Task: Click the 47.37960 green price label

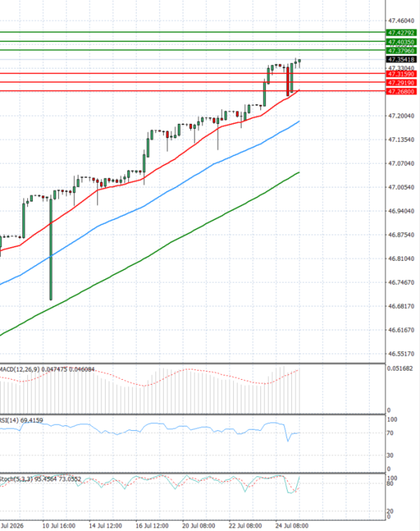Action: 401,51
